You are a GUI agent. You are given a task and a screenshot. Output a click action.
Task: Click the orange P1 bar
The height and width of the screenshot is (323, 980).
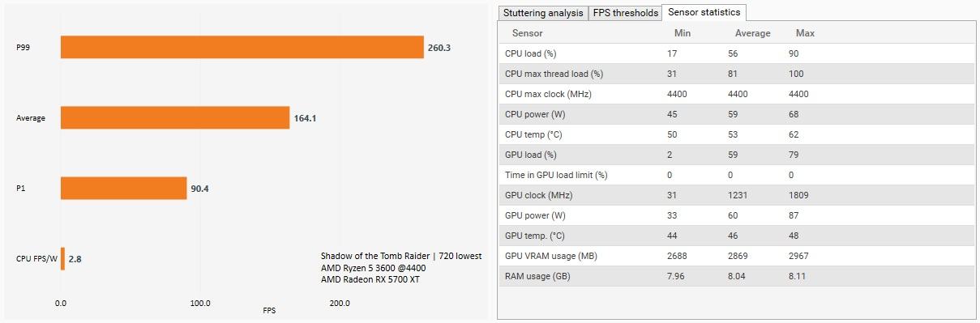coord(124,188)
